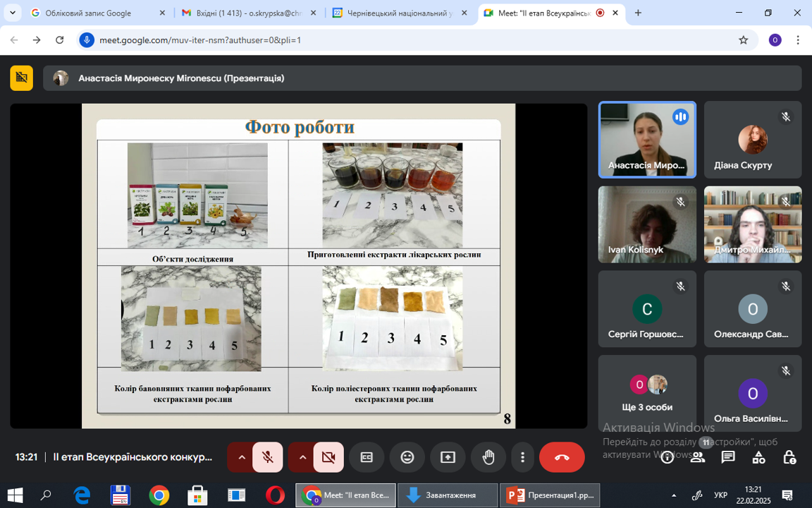Turn on the camera
This screenshot has width=812, height=508.
328,457
